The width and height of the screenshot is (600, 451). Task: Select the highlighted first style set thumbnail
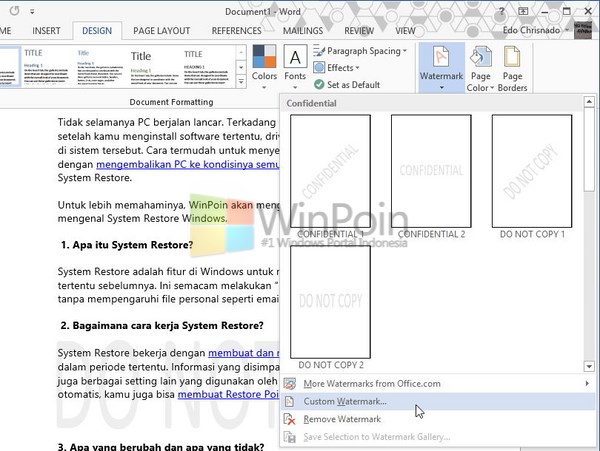point(9,67)
